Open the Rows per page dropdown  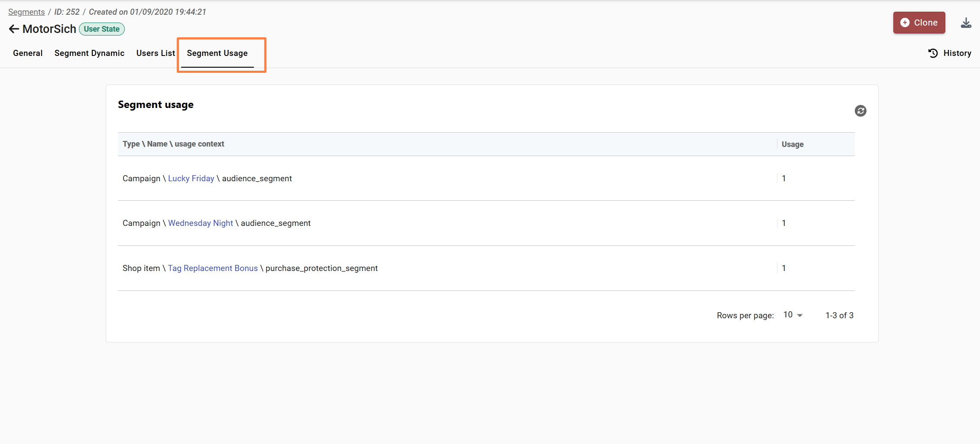(793, 315)
